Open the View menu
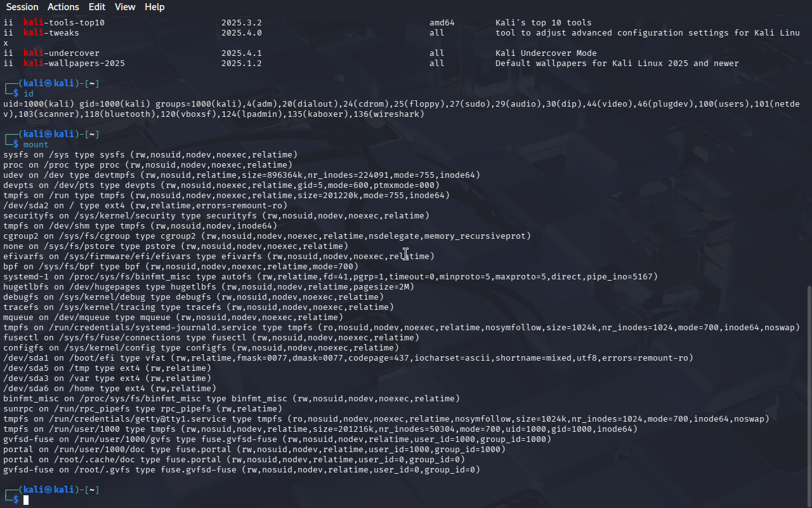 [x=125, y=7]
